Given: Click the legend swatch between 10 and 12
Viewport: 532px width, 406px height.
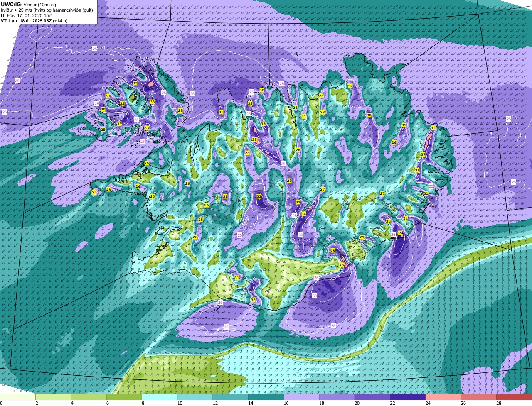Looking at the screenshot, I should (195, 397).
